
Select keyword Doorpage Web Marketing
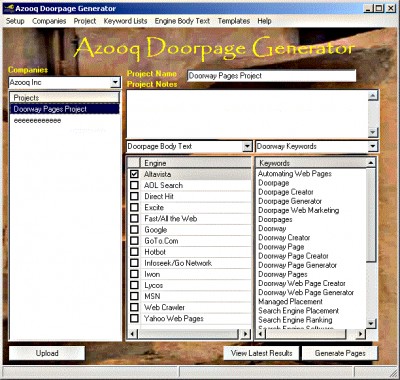299,210
